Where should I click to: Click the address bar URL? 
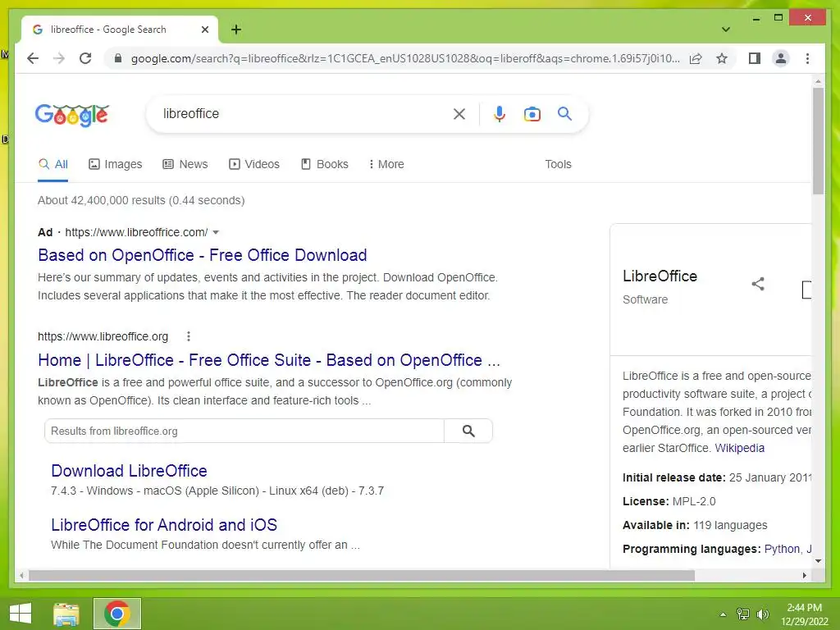click(405, 58)
